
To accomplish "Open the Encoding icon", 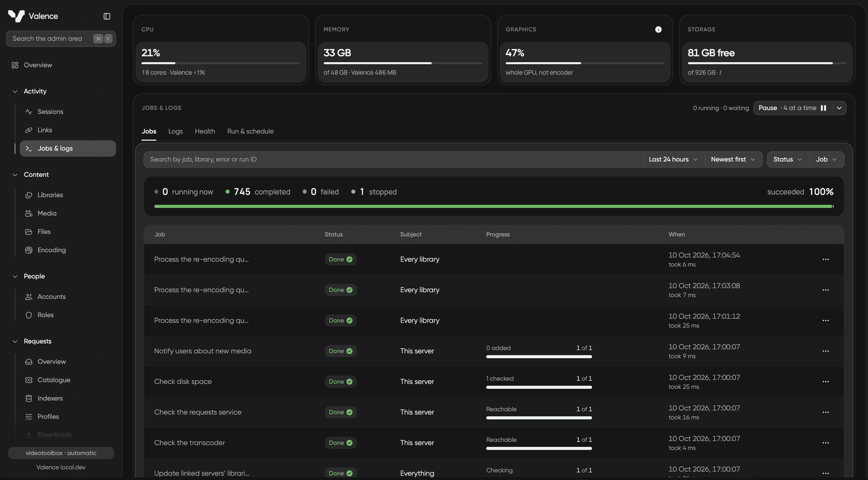I will click(29, 250).
